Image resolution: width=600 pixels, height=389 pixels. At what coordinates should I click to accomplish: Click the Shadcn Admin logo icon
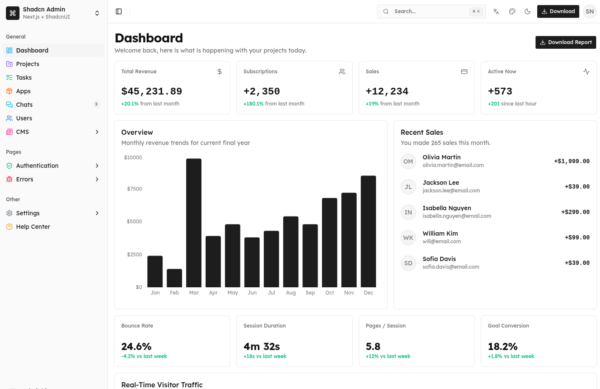(13, 13)
